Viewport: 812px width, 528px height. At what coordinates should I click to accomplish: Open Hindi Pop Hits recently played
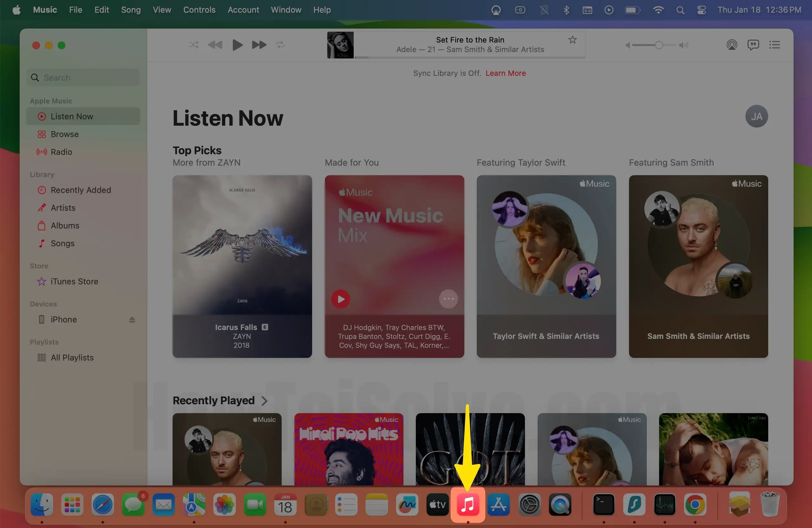[349, 449]
